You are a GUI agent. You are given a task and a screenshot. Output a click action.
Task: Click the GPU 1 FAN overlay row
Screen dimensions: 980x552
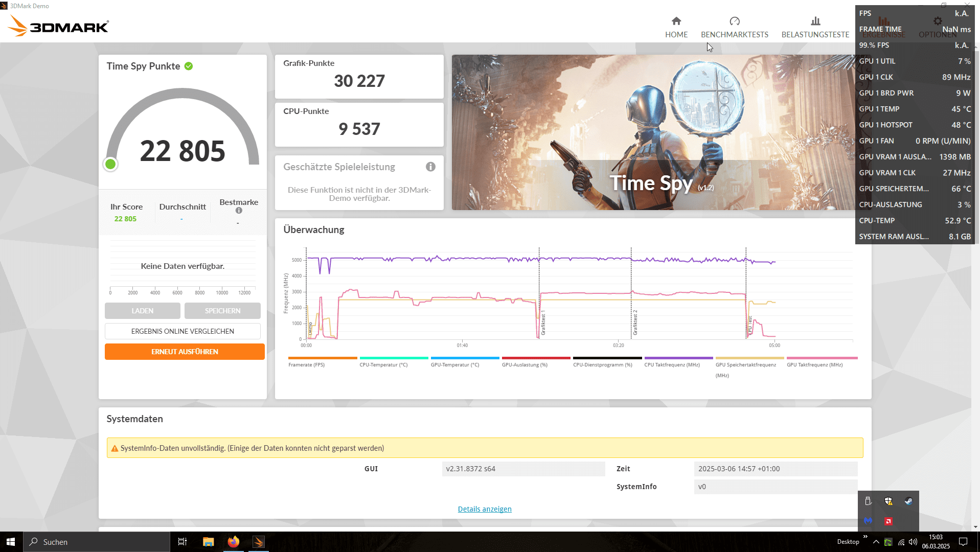(x=915, y=141)
